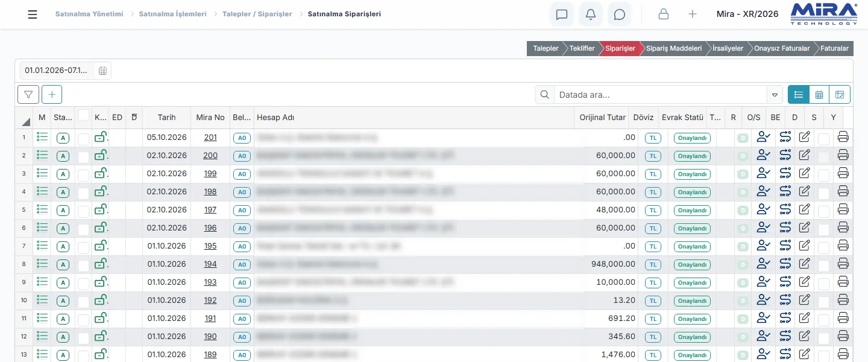This screenshot has height=362, width=868.
Task: Tick the S column checkbox for order 201
Action: (823, 139)
